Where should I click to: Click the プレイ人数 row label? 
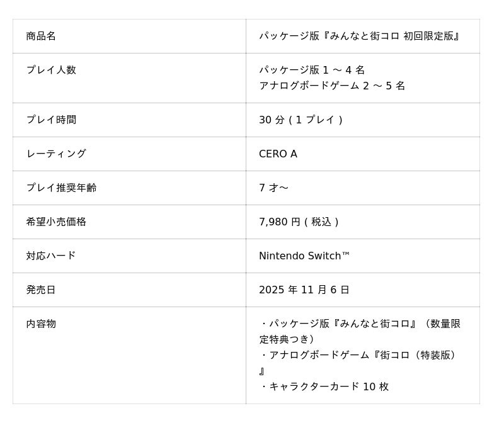coord(51,70)
